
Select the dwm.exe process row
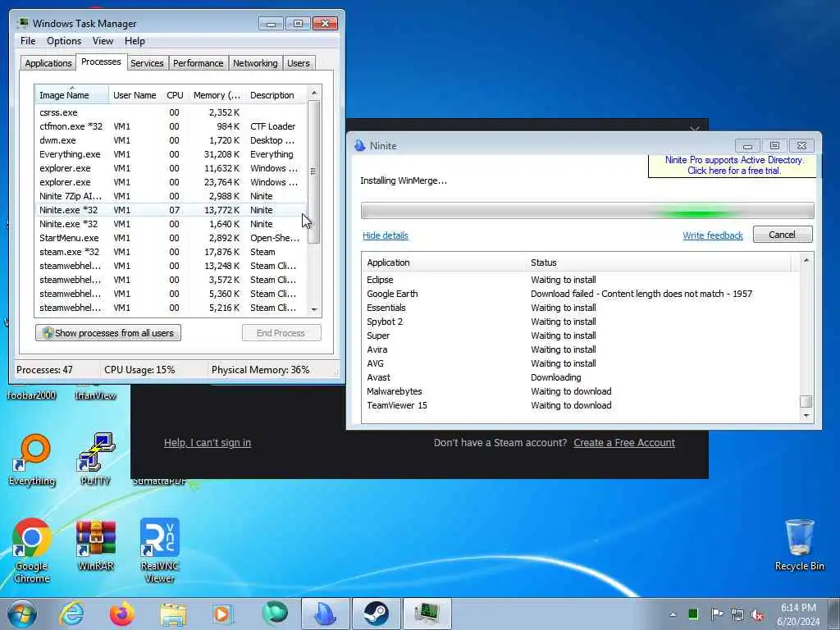click(x=171, y=140)
